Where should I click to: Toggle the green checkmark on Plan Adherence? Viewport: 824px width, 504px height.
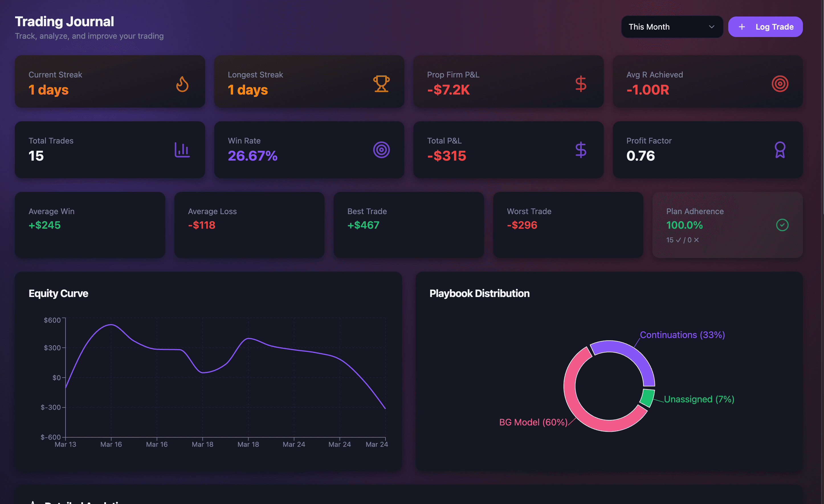pyautogui.click(x=782, y=225)
